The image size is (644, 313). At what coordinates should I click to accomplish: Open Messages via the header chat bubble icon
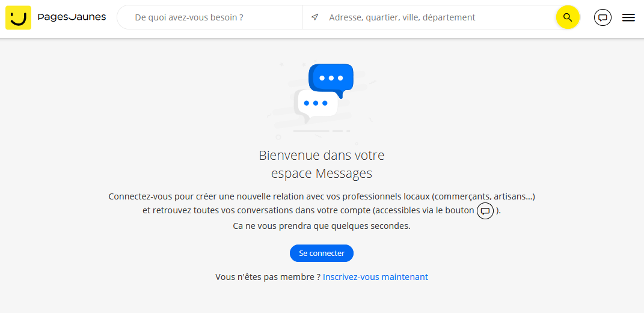pyautogui.click(x=603, y=17)
